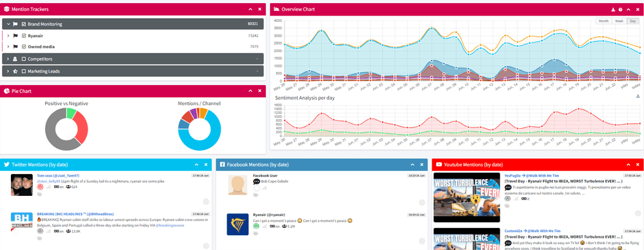Collapse the Twitter Mentions panel
Screen dimensions: 644x250
coord(196,164)
